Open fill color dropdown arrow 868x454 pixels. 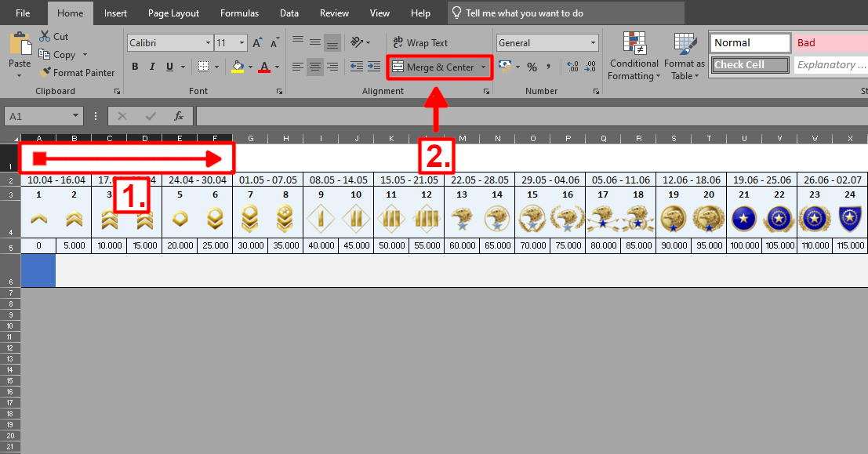pos(251,67)
